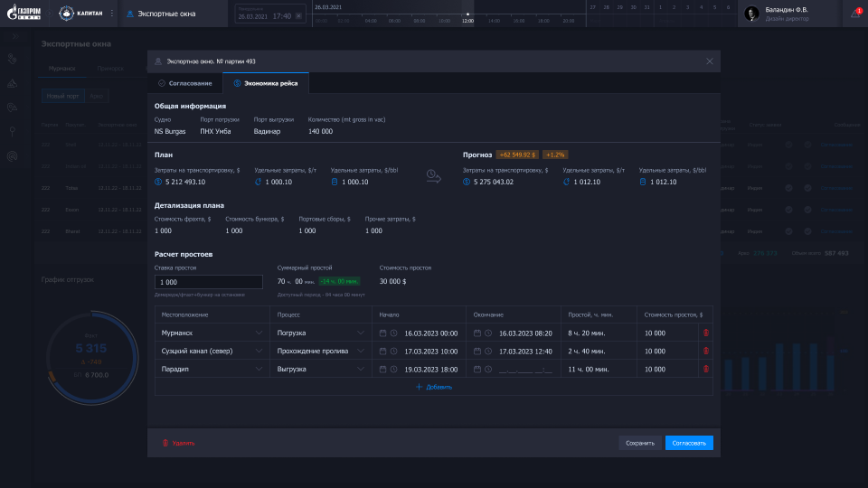Delete the Суэцкий канал downtime row
This screenshot has height=488, width=868.
706,351
